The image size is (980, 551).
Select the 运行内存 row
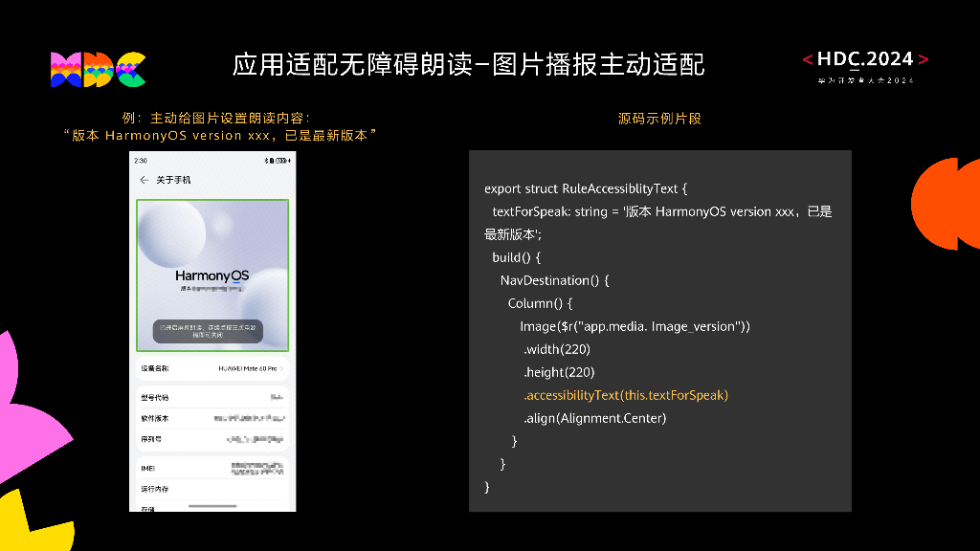212,489
